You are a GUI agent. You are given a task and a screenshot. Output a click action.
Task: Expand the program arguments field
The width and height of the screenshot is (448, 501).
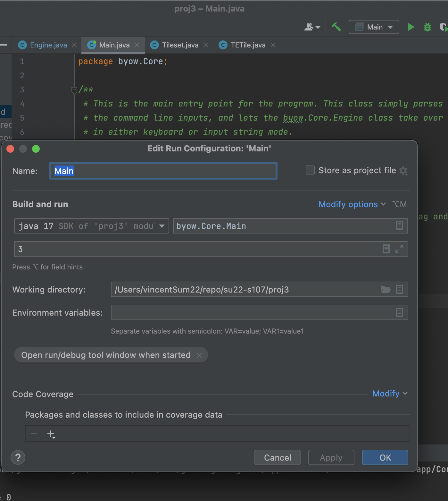click(x=399, y=249)
